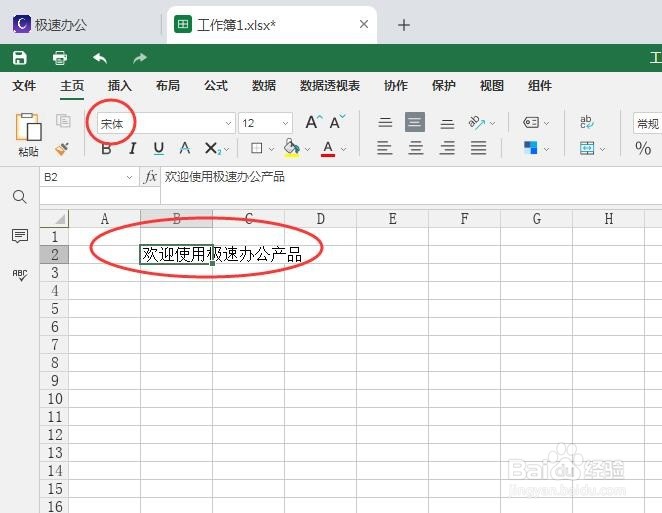Run spell check ABC icon

[20, 275]
